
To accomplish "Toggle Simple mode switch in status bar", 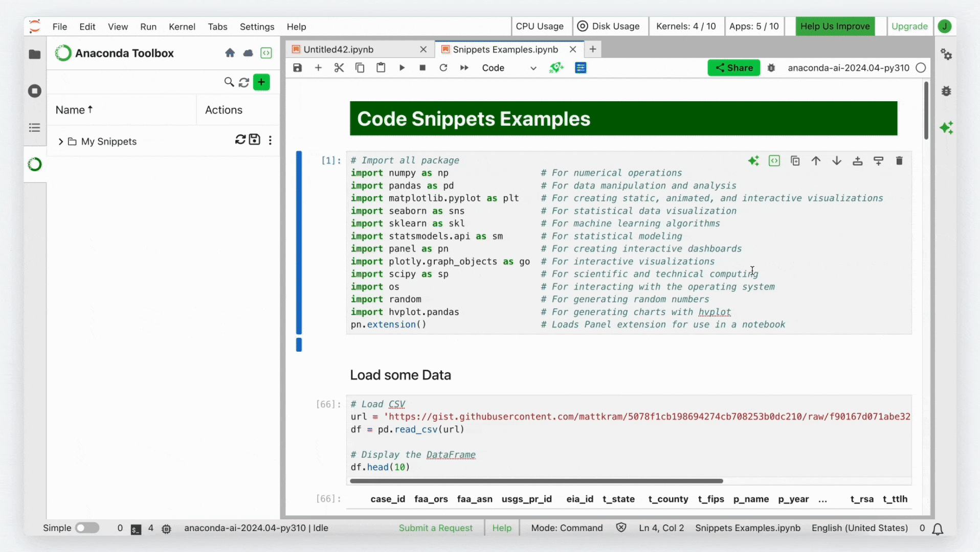I will coord(87,528).
